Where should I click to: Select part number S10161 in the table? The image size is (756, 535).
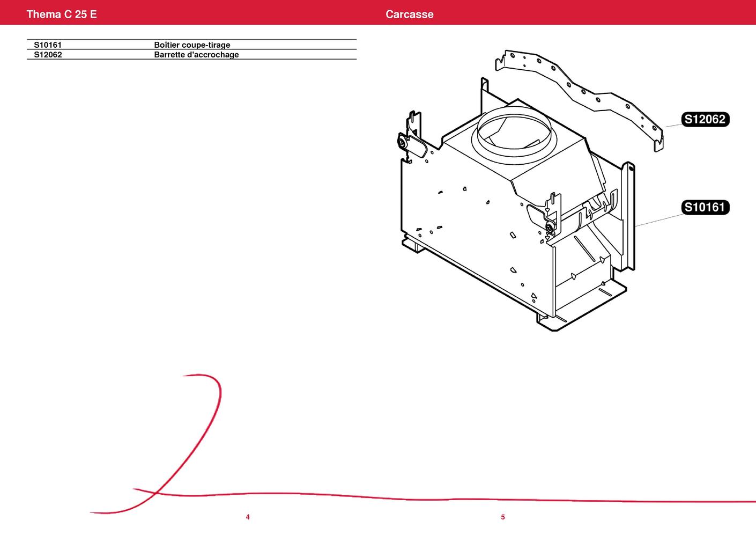(48, 45)
